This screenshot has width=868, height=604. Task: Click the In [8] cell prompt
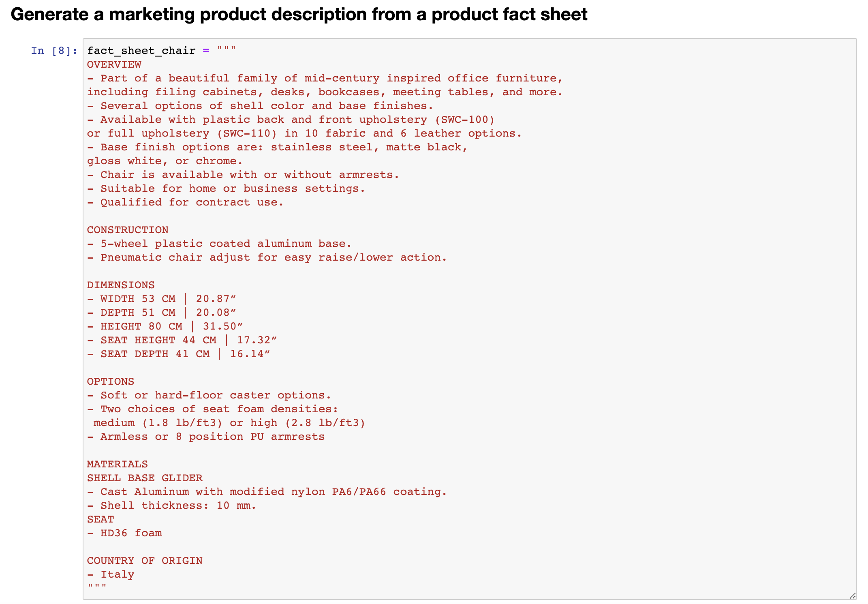54,51
